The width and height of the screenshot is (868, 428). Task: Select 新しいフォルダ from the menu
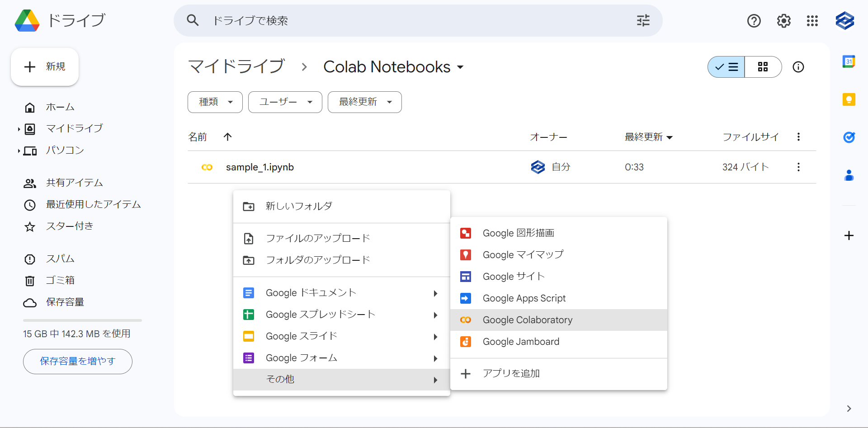pos(299,206)
